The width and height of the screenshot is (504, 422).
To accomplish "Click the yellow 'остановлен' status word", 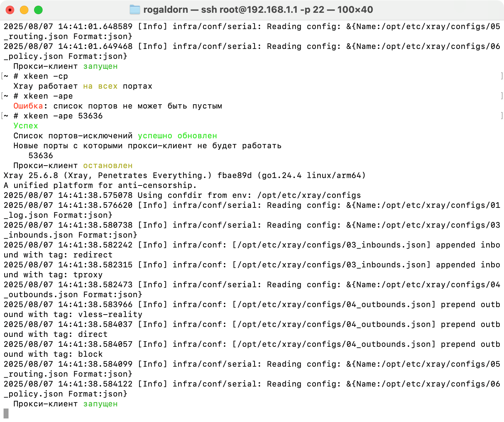I will pyautogui.click(x=108, y=166).
